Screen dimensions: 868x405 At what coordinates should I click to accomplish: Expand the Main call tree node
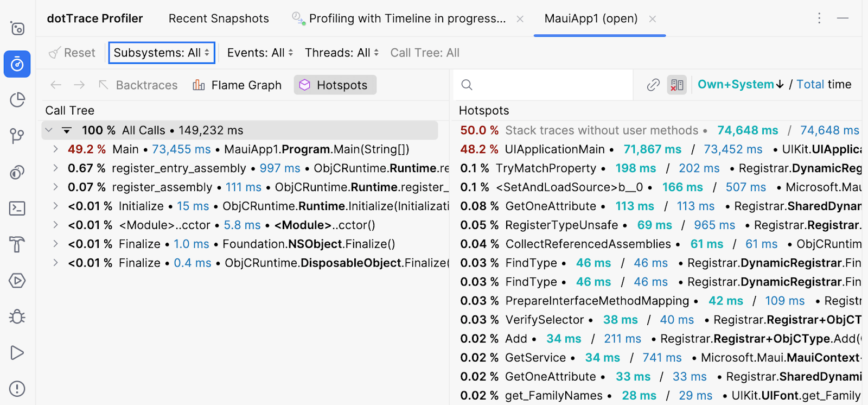coord(55,149)
